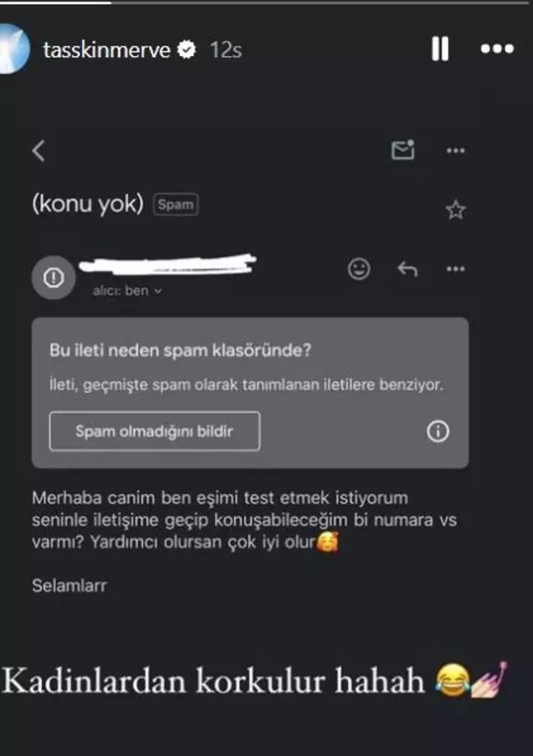Click the story progress bar at top

point(266,3)
